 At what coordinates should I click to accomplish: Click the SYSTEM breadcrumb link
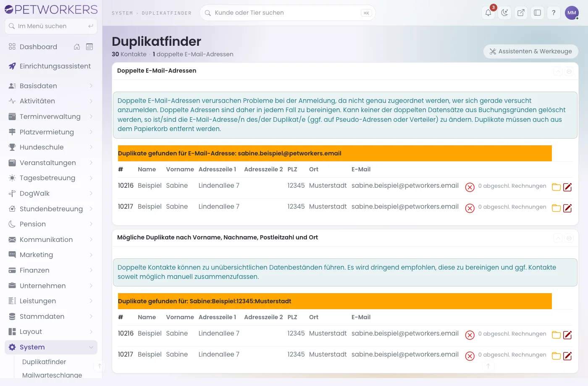point(122,13)
